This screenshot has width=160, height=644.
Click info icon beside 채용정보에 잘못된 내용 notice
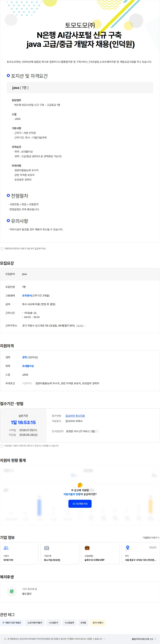[2, 248]
